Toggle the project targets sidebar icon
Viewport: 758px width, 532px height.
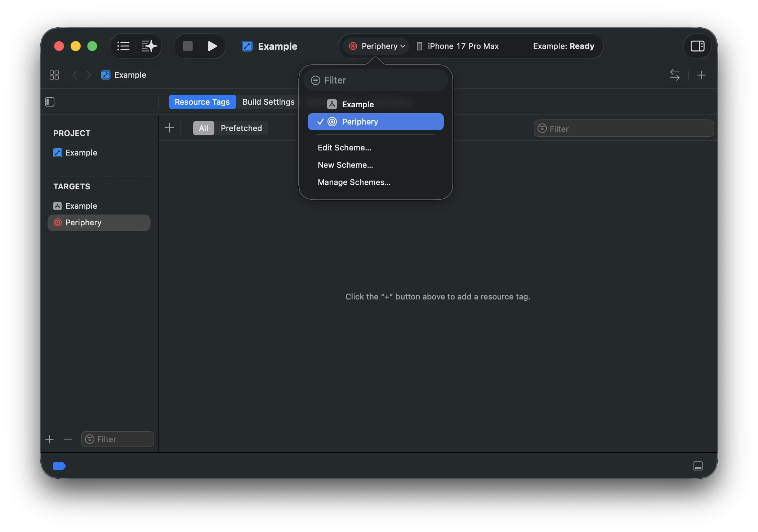50,102
